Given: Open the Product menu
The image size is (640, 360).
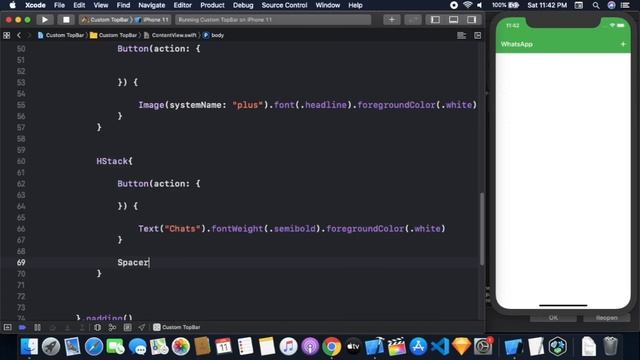Looking at the screenshot, I should (212, 5).
